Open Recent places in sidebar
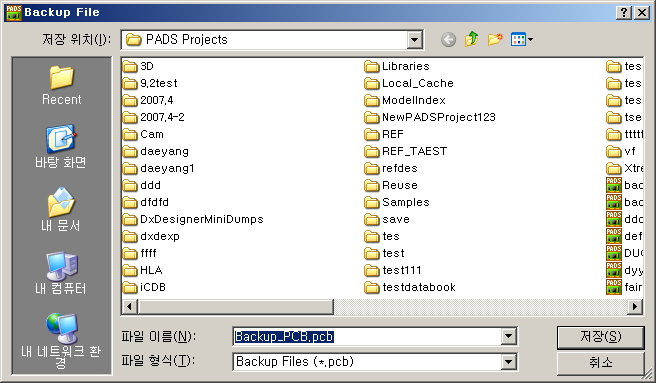The height and width of the screenshot is (383, 656). point(62,86)
